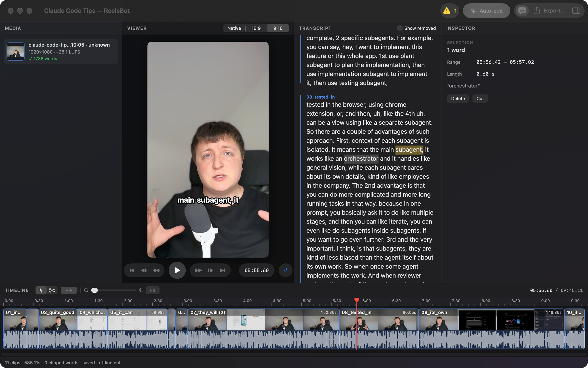Click the Fit timeline button
The width and height of the screenshot is (588, 368).
pos(153,290)
